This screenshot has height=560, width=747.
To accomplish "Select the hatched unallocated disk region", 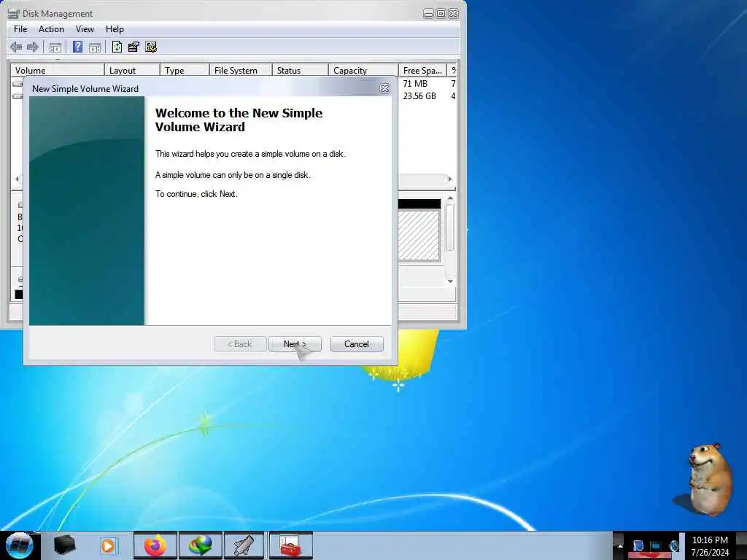I will coord(419,236).
